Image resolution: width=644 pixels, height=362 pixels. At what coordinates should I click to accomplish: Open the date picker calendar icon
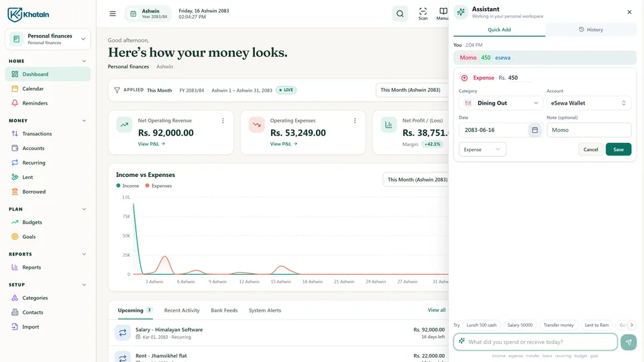pos(535,130)
